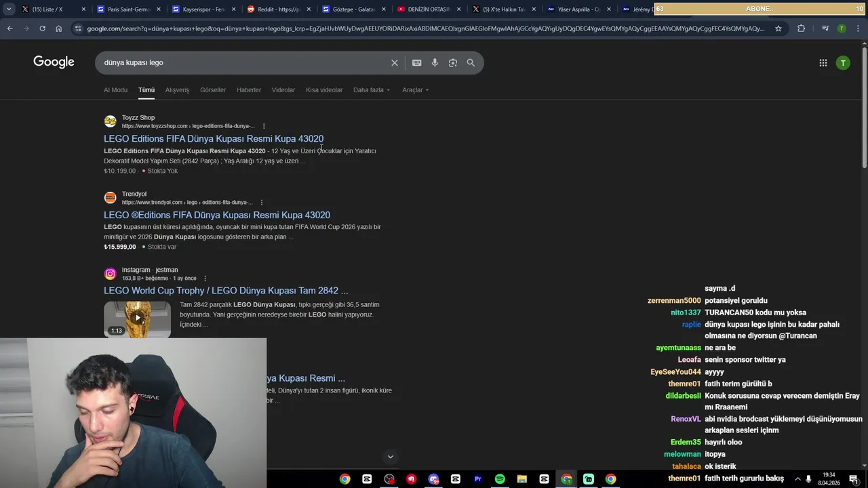Screen dimensions: 868x488
Task: Switch to AI Modu tab
Action: tap(115, 90)
